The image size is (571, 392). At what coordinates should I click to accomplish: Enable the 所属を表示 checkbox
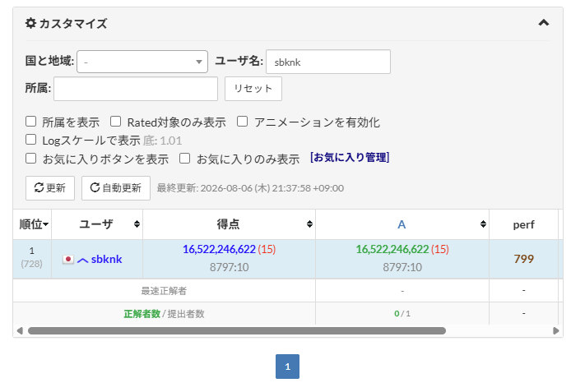pyautogui.click(x=31, y=122)
